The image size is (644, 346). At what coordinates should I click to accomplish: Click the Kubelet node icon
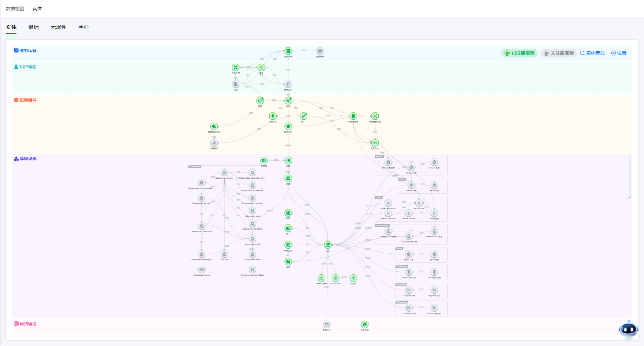(224, 254)
